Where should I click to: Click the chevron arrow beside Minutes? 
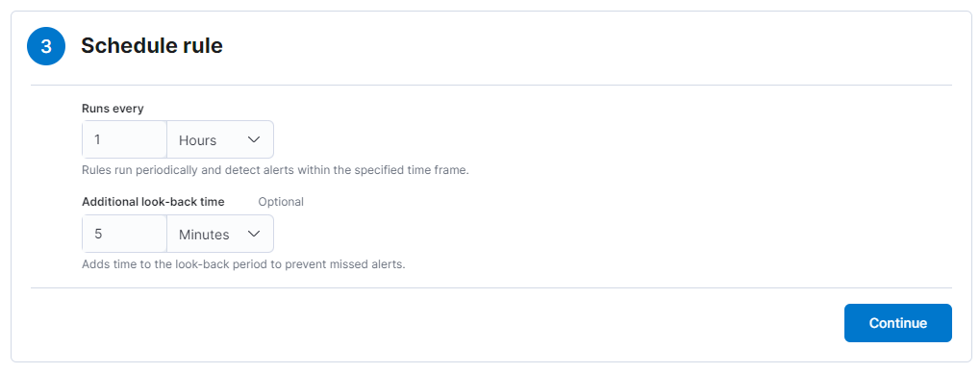tap(254, 234)
